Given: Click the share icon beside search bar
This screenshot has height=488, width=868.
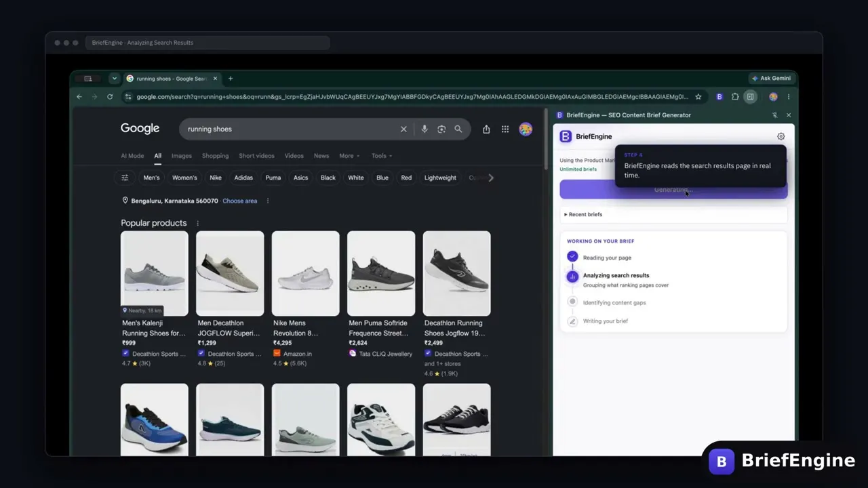Looking at the screenshot, I should tap(486, 129).
